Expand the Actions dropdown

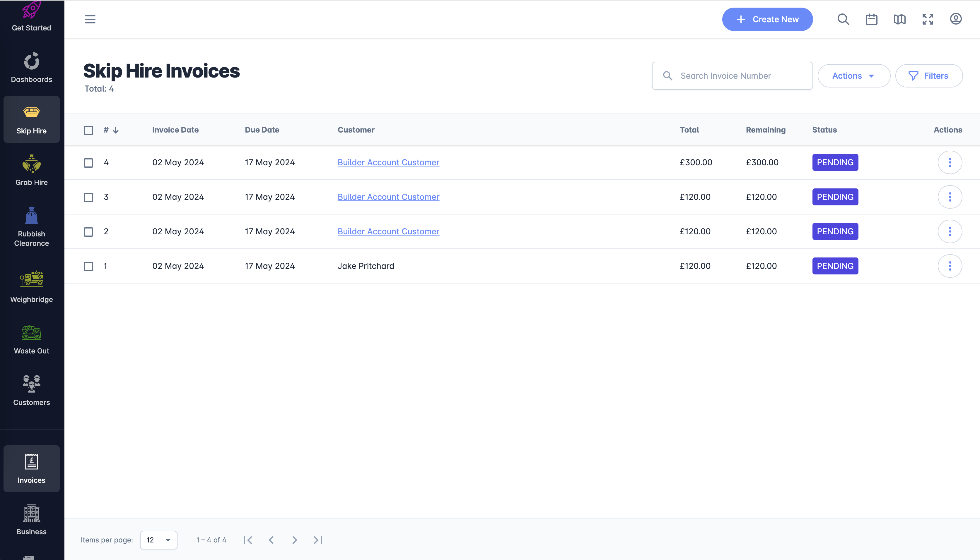[x=853, y=76]
